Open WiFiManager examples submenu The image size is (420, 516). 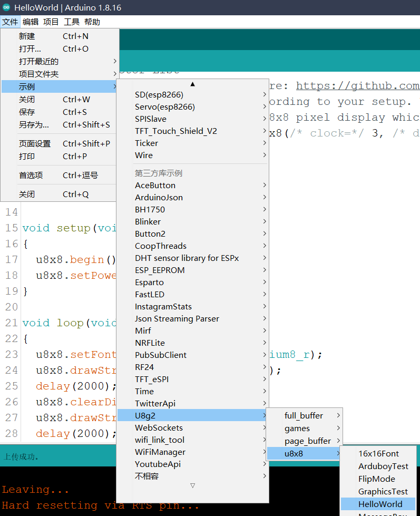pyautogui.click(x=193, y=452)
